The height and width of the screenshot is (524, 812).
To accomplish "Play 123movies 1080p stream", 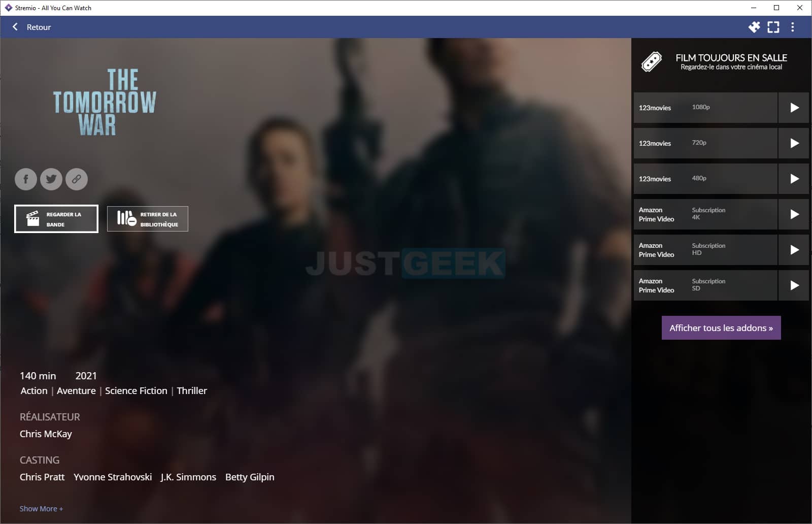I will coord(794,108).
